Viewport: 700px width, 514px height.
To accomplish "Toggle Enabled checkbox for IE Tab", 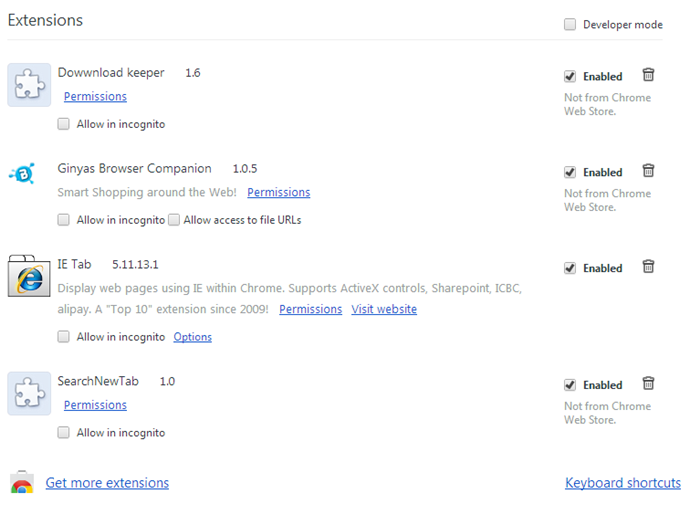I will point(570,268).
